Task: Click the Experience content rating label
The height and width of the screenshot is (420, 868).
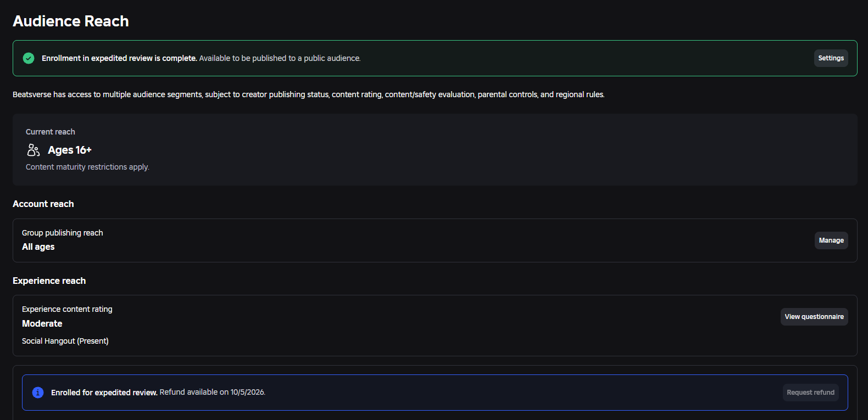Action: coord(67,309)
